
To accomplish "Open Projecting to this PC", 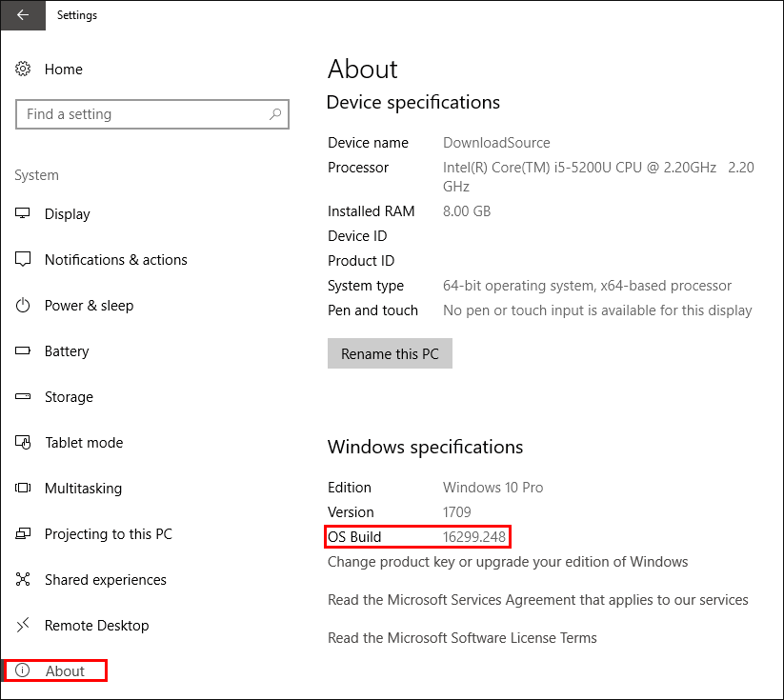I will (x=109, y=534).
